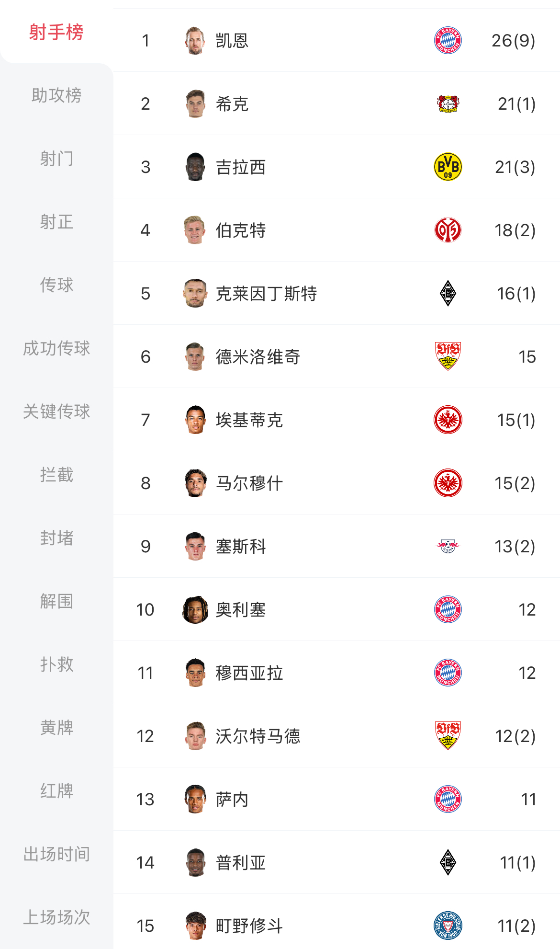Click the Frankfurt eagle badge beside 埃基蒂克
The image size is (560, 949).
tap(448, 420)
